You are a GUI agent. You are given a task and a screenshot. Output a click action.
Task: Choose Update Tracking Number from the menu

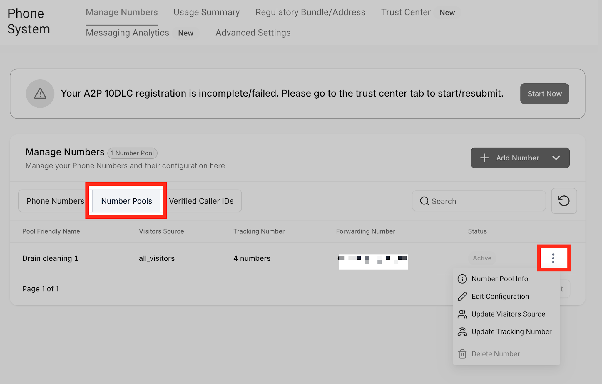[x=512, y=331]
